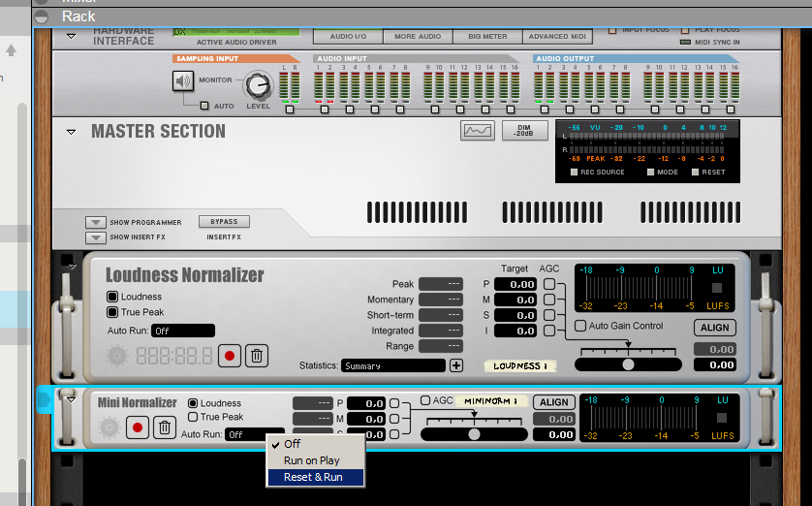The width and height of the screenshot is (812, 506).
Task: Open Mini Normalizer Auto Run dropdown
Action: (254, 434)
